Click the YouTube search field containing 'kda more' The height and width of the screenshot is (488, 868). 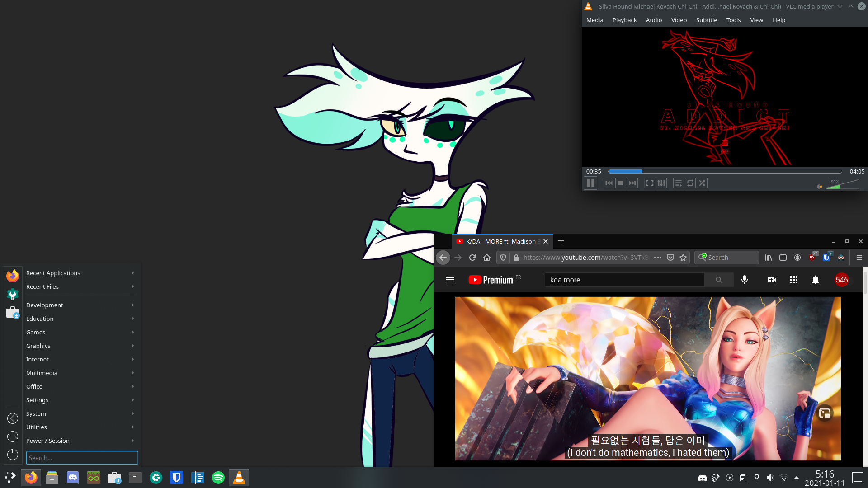pyautogui.click(x=624, y=280)
